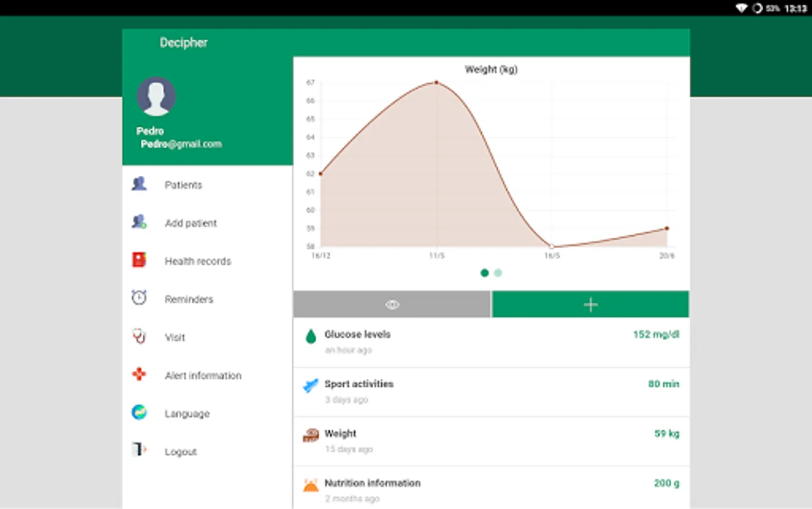The image size is (812, 509).
Task: Click the 80 min sport value
Action: (663, 383)
